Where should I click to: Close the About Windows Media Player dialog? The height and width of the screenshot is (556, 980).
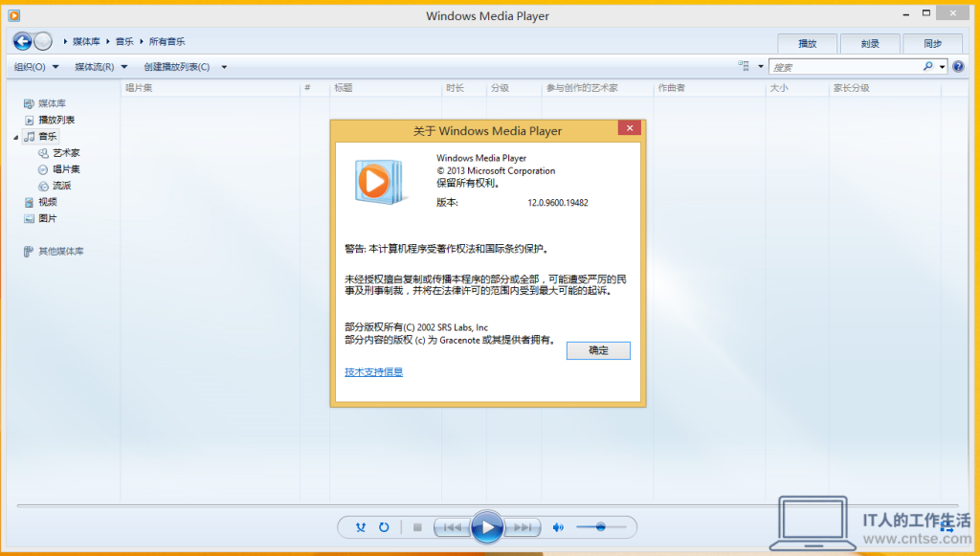click(630, 128)
